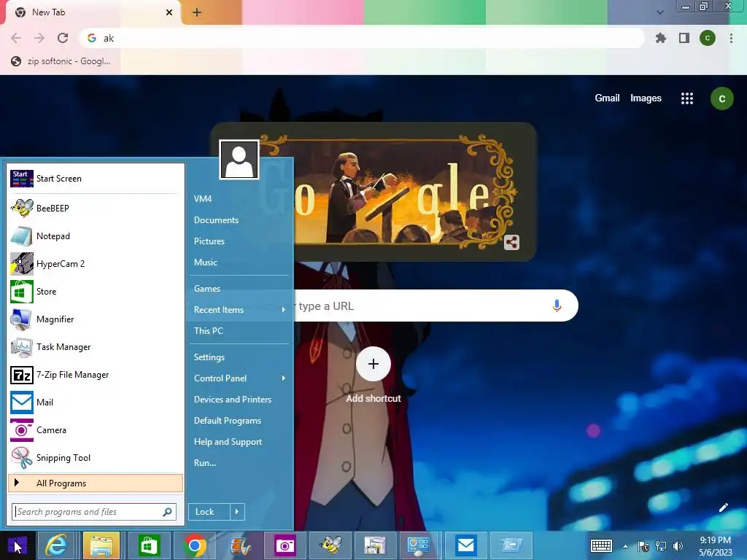The height and width of the screenshot is (560, 747).
Task: Open Help and Support
Action: tap(228, 442)
